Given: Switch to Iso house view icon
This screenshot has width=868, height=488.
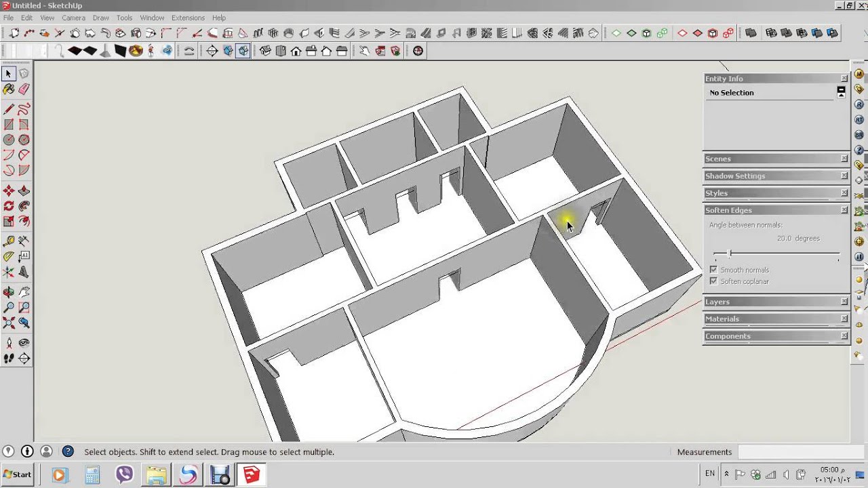Looking at the screenshot, I should click(265, 51).
